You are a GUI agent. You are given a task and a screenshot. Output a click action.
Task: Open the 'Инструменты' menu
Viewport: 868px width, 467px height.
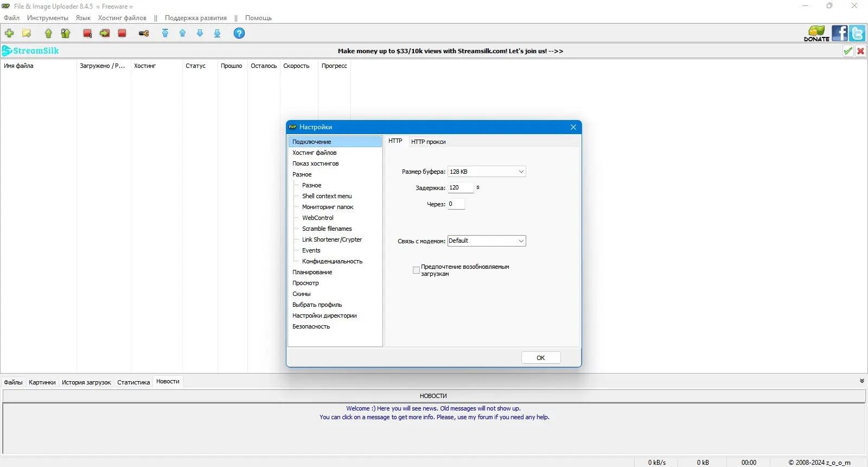click(48, 18)
